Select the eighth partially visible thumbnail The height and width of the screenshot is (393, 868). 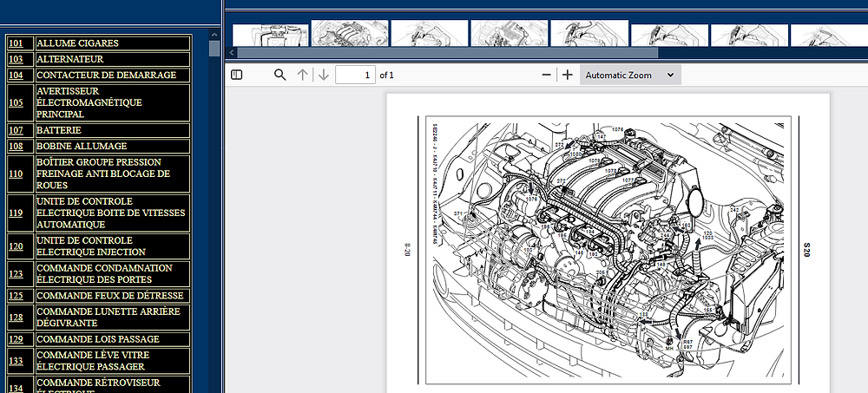click(x=829, y=35)
